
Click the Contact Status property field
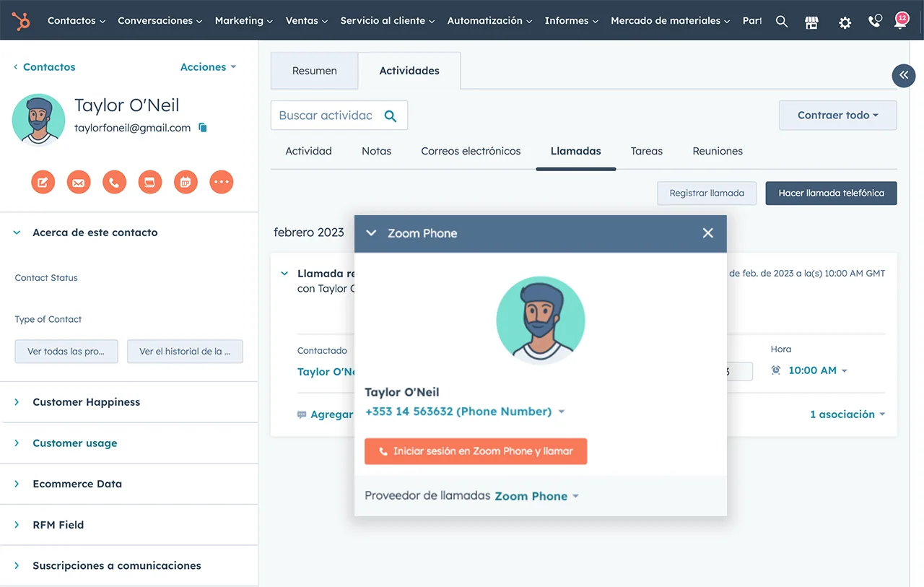click(46, 278)
